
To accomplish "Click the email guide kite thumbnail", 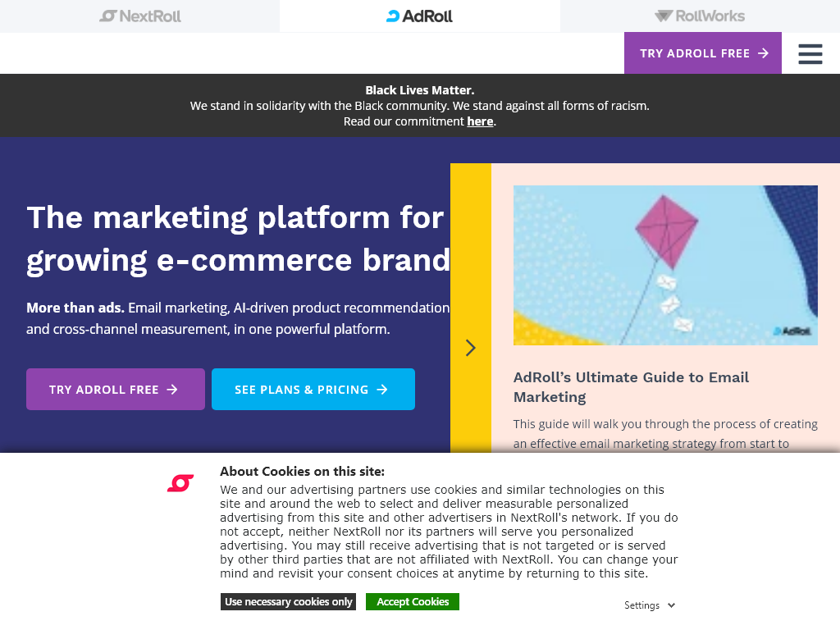I will pos(665,265).
